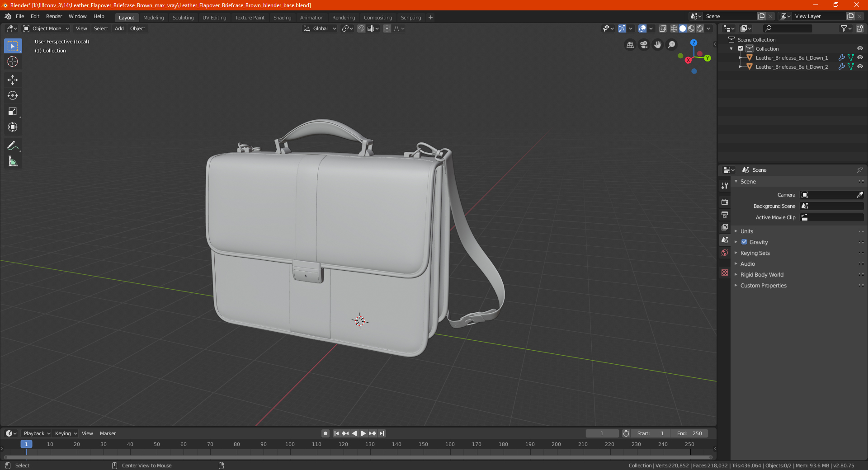Toggle timeline auto keying record button
The image size is (868, 470).
(x=325, y=433)
